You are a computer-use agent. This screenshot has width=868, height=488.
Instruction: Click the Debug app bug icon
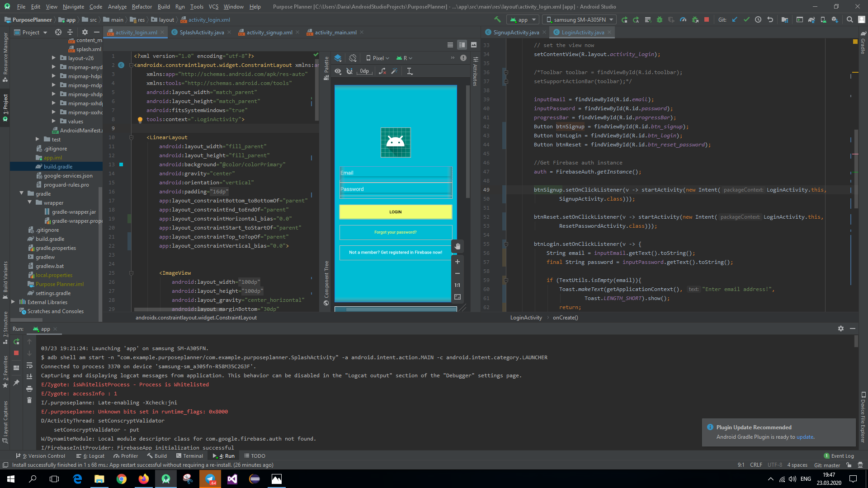click(659, 19)
